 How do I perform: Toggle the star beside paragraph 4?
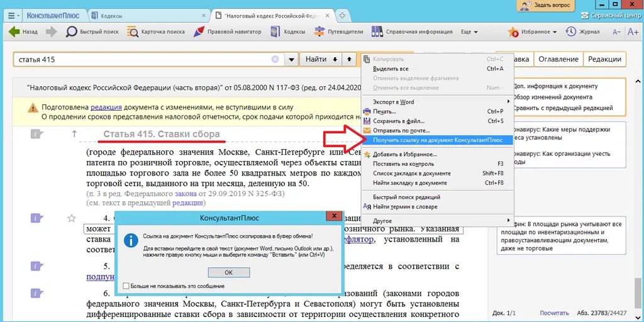click(72, 218)
